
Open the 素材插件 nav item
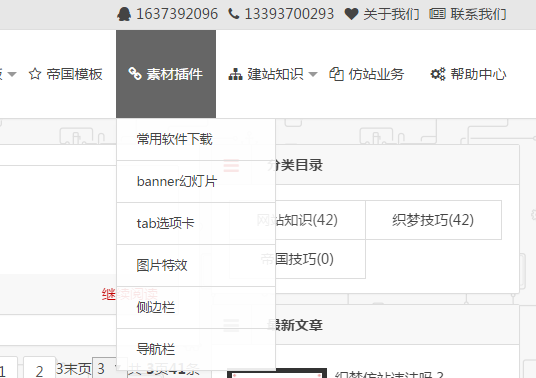pyautogui.click(x=166, y=74)
